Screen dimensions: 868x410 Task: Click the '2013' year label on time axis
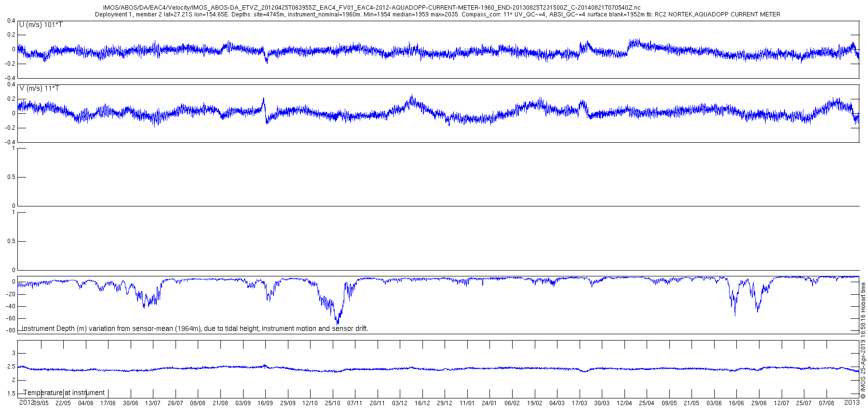pyautogui.click(x=852, y=402)
